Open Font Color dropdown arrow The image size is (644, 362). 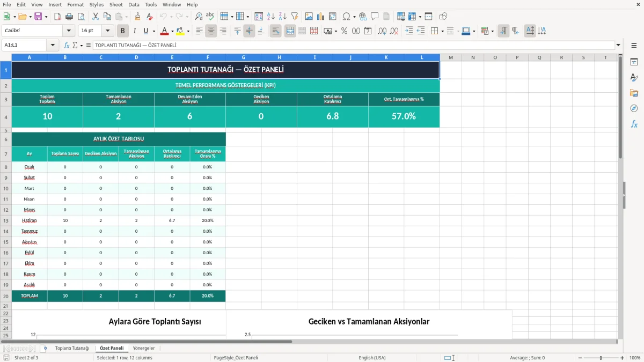point(172,31)
